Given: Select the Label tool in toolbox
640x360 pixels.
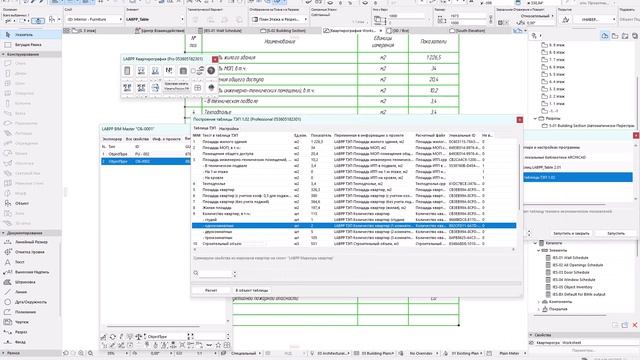Looking at the screenshot, I should click(x=31, y=272).
